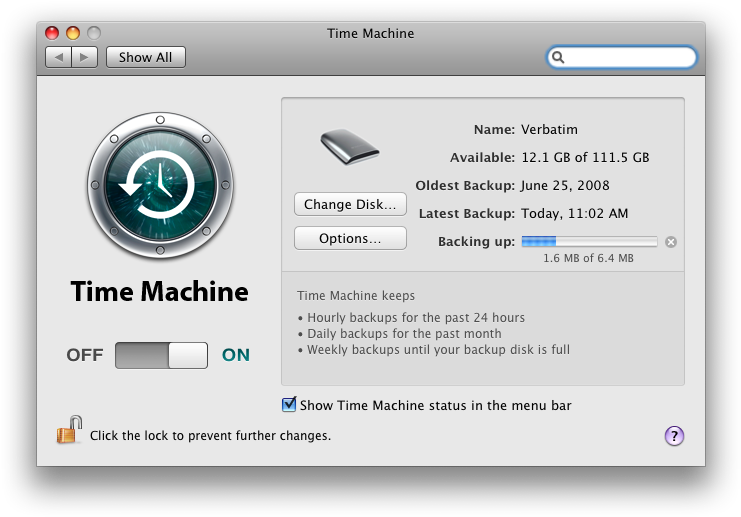Screen dimensions: 741x517
Task: Click the backing up progress bar
Action: coord(589,241)
